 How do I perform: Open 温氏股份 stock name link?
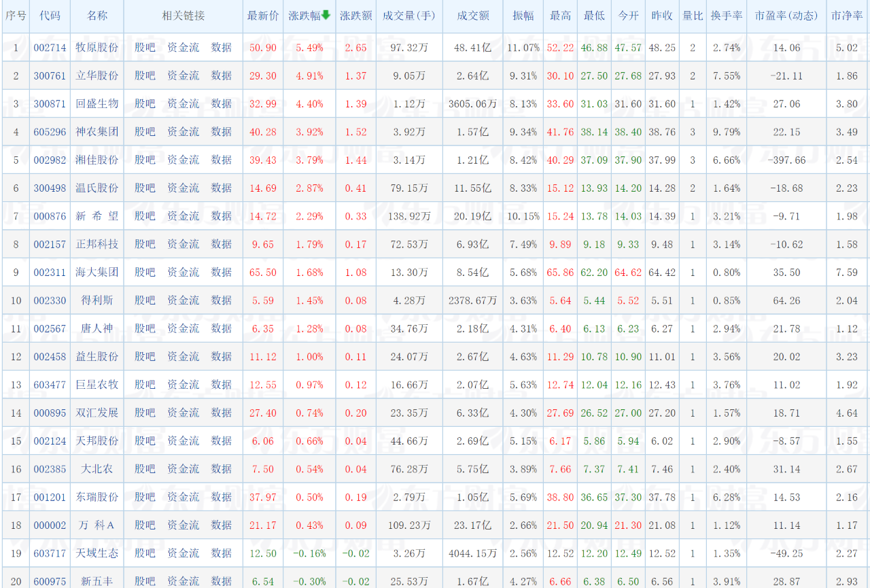coord(97,188)
